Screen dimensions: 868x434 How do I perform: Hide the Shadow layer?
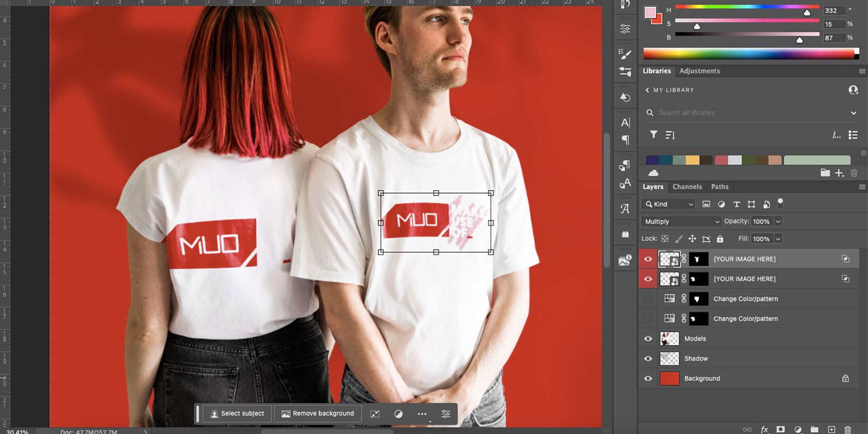pos(648,359)
